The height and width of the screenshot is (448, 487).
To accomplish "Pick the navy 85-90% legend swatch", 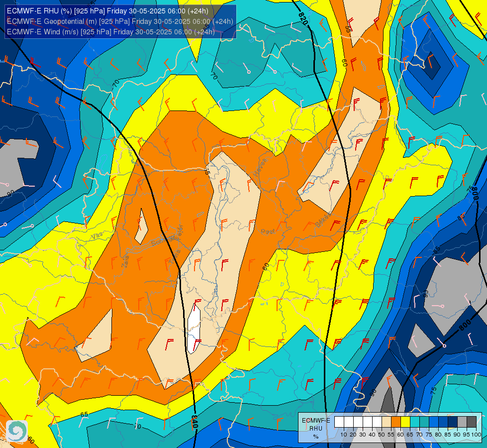I will tap(453, 422).
